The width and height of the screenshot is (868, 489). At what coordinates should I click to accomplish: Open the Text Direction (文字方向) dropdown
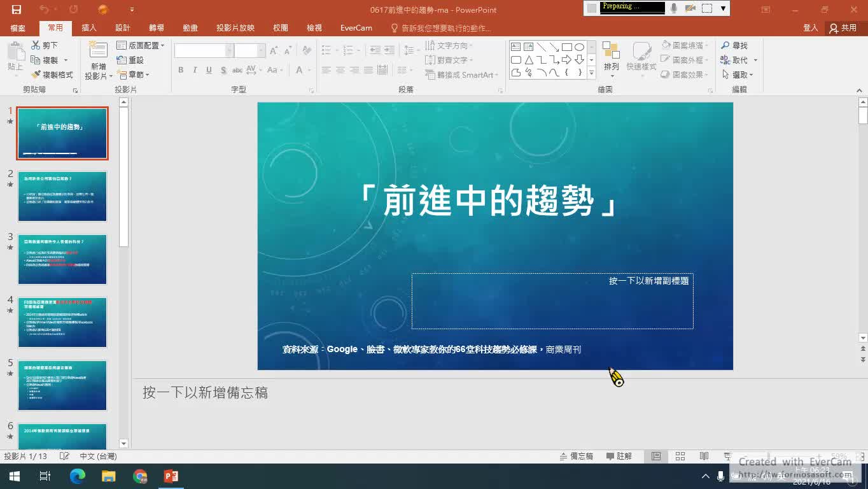pyautogui.click(x=449, y=45)
